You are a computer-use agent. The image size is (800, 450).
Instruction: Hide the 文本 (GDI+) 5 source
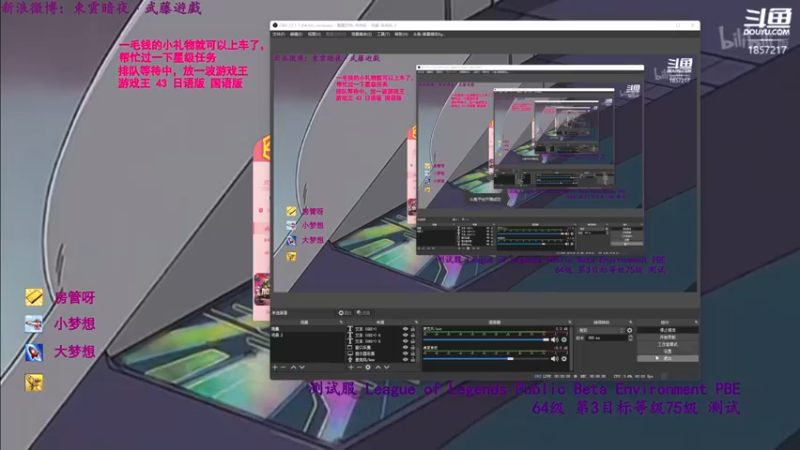[406, 341]
